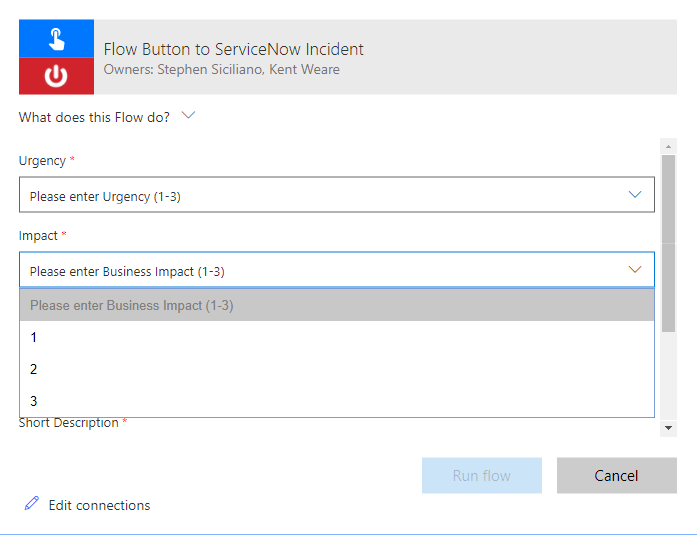Expand the 'What does this Flow do?' chevron

(188, 116)
